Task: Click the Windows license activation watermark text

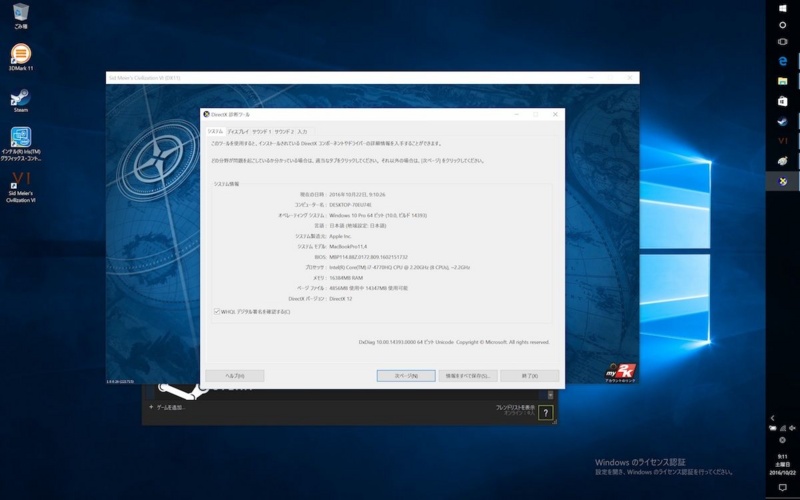Action: point(664,467)
